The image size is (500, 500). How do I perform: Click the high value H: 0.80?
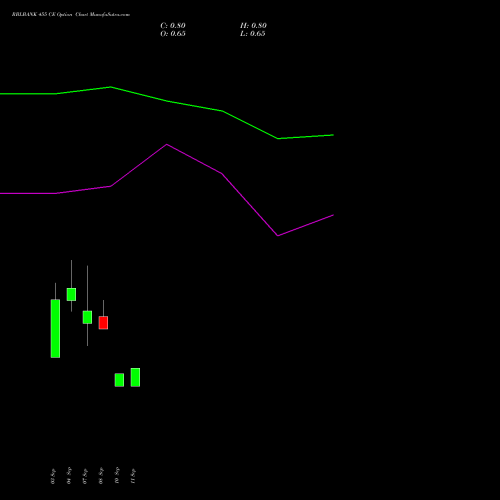point(253,26)
